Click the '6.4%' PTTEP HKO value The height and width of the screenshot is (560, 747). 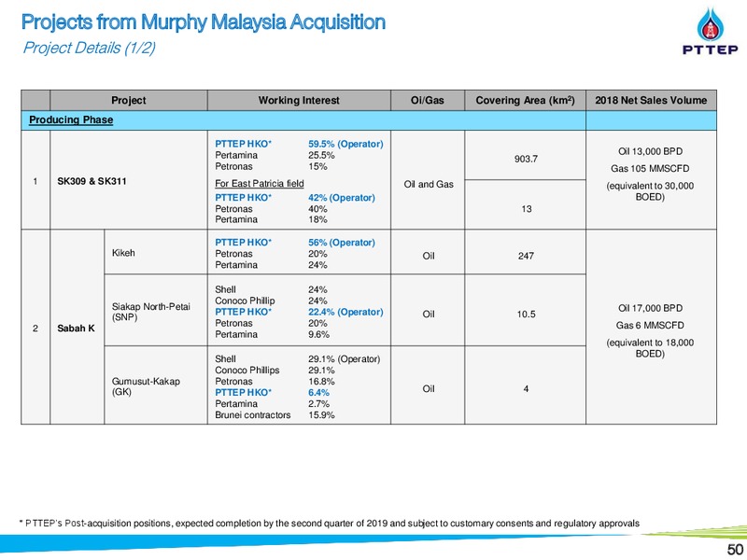tap(318, 393)
